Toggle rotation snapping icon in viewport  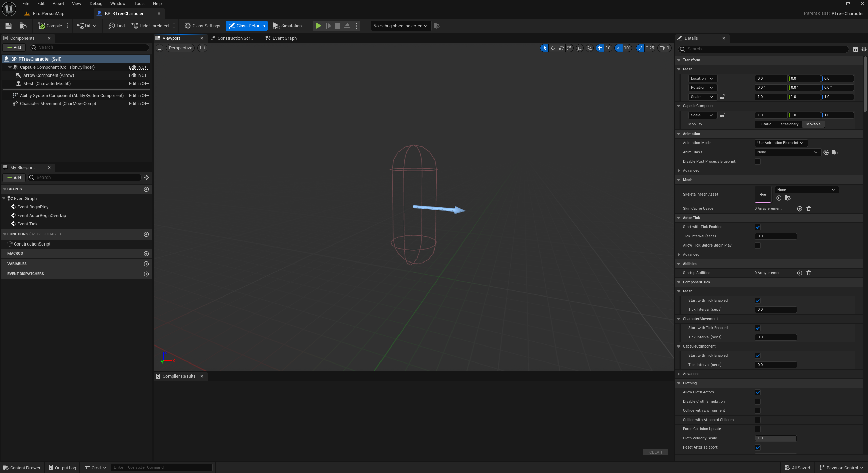tap(619, 48)
